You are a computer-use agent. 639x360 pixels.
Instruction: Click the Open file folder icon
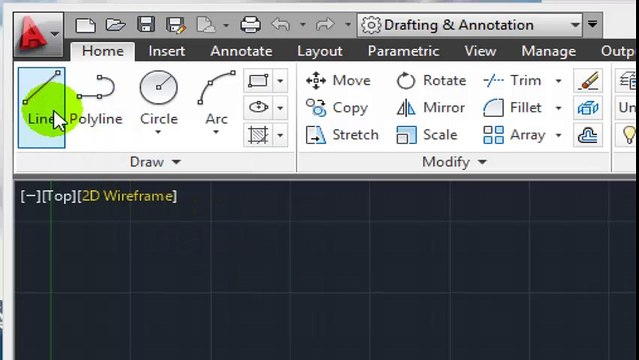coord(115,25)
